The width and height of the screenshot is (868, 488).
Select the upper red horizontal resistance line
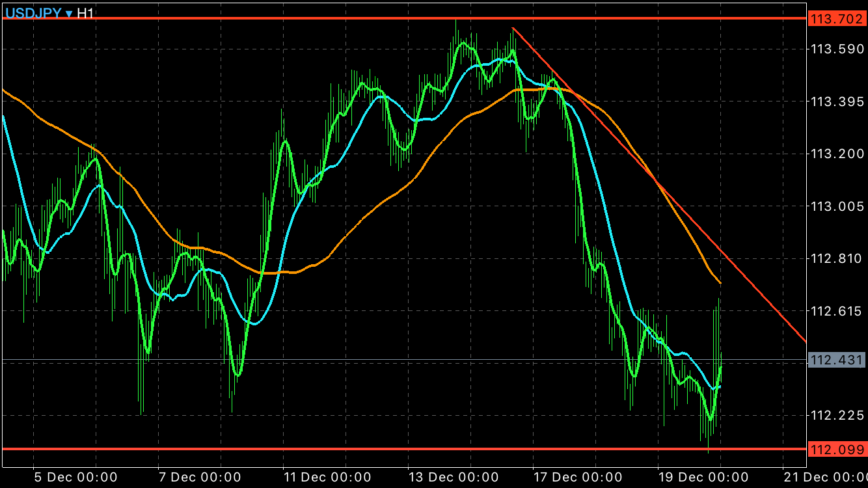pos(403,18)
